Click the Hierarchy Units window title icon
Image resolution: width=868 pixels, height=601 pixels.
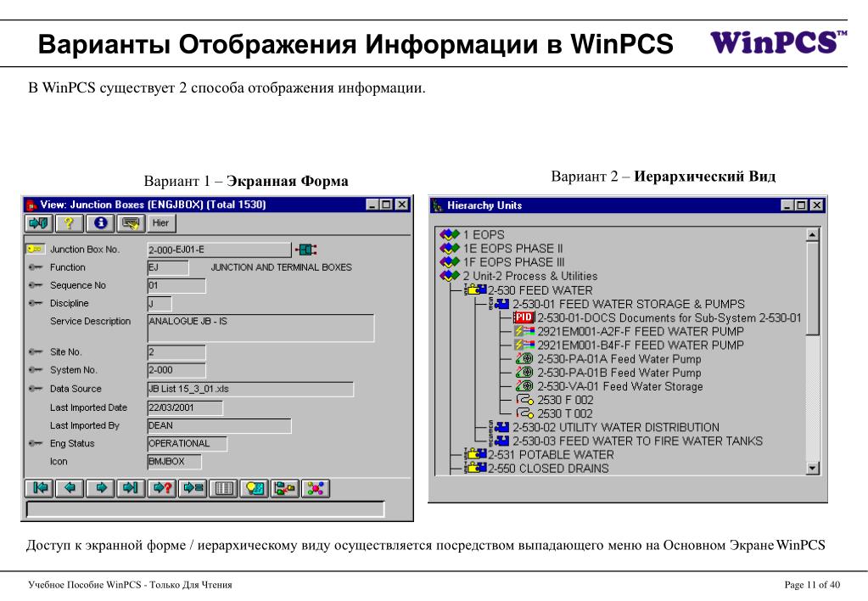coord(438,205)
